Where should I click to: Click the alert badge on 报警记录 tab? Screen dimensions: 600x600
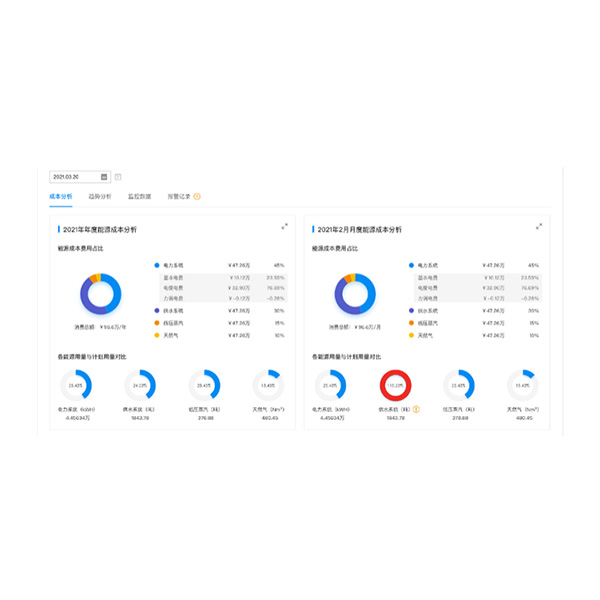pyautogui.click(x=197, y=196)
